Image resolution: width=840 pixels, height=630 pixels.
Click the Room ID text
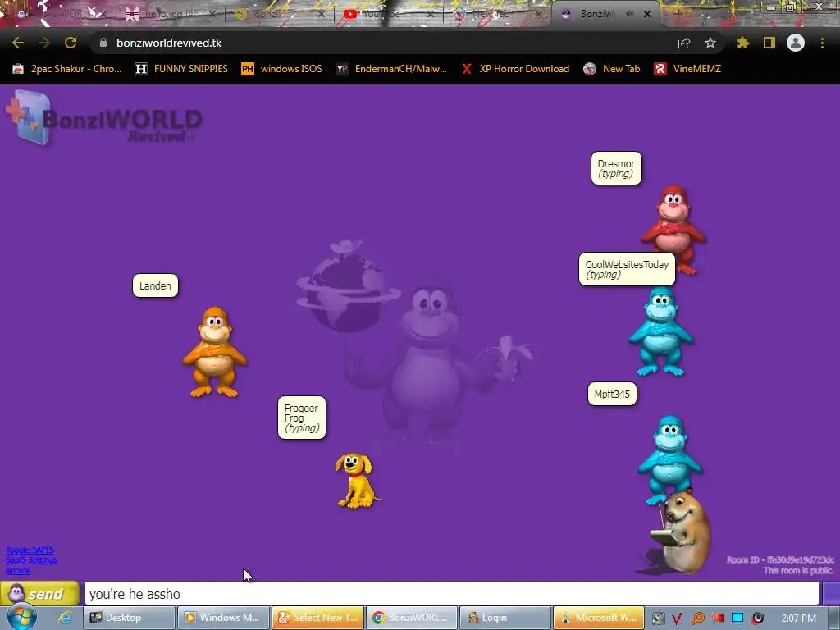pos(780,559)
